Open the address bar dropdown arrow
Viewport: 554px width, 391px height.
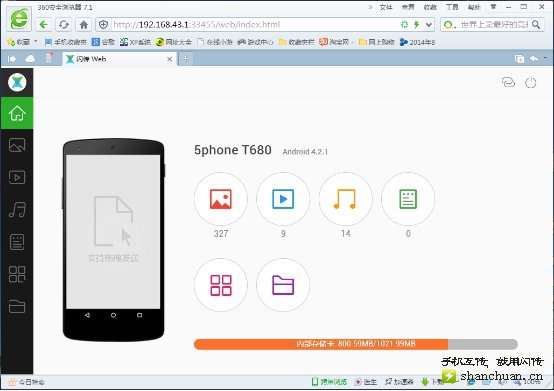click(429, 24)
